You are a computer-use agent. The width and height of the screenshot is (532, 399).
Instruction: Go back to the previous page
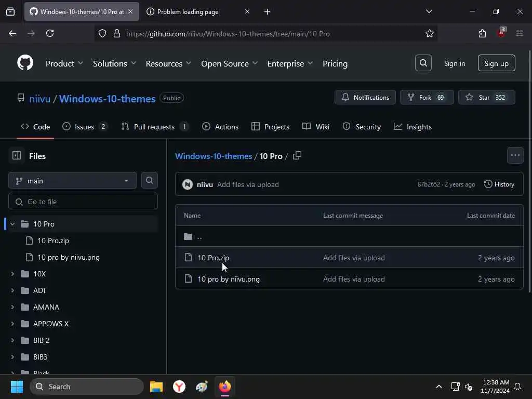[12, 34]
